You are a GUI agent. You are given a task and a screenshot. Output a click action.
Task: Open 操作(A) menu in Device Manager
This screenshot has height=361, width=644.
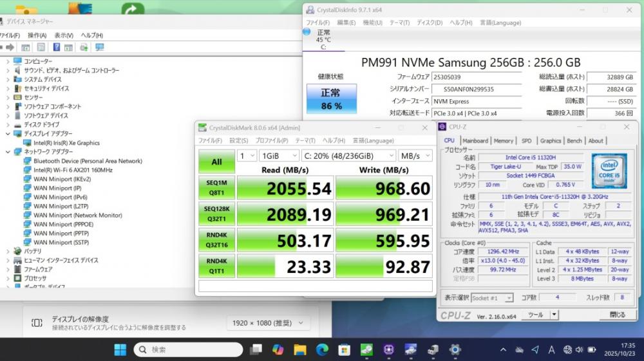(x=37, y=35)
